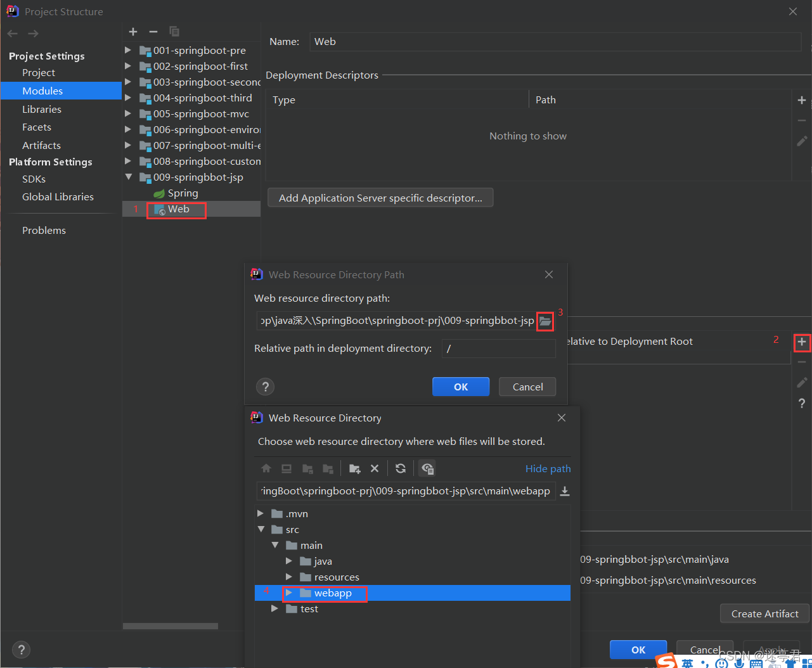The width and height of the screenshot is (812, 668).
Task: Select Modules in Project Settings
Action: pyautogui.click(x=61, y=91)
